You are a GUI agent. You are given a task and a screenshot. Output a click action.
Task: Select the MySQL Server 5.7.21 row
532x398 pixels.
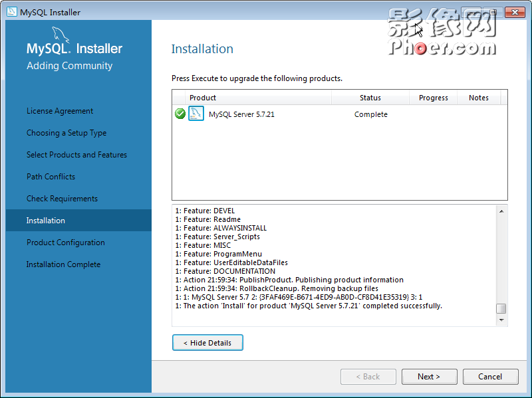(x=340, y=114)
